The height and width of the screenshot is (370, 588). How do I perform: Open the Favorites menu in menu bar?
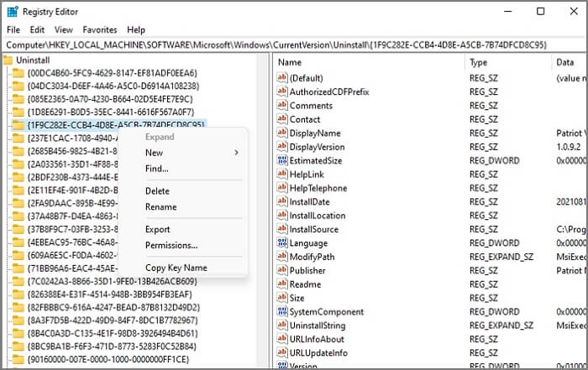[x=99, y=29]
